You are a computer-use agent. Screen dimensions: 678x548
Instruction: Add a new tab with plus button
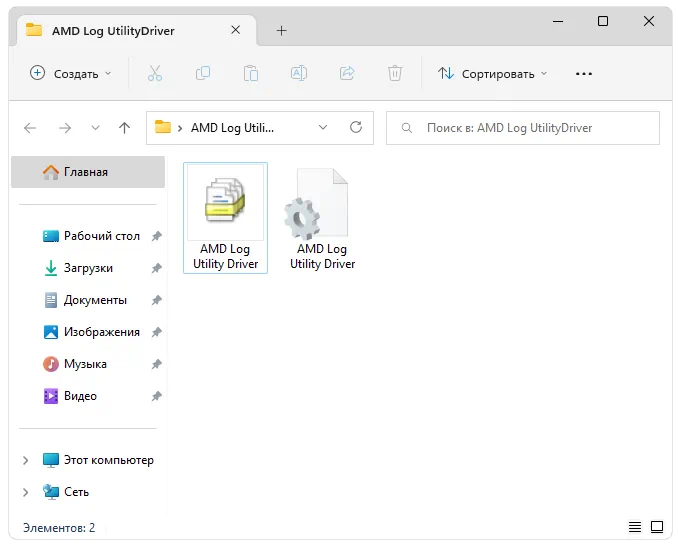pyautogui.click(x=281, y=31)
